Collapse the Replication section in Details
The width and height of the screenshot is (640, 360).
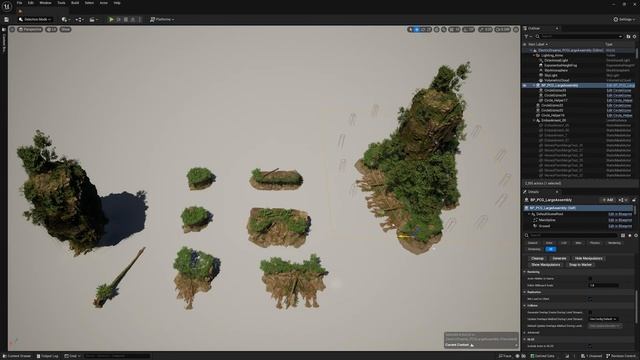pyautogui.click(x=525, y=292)
